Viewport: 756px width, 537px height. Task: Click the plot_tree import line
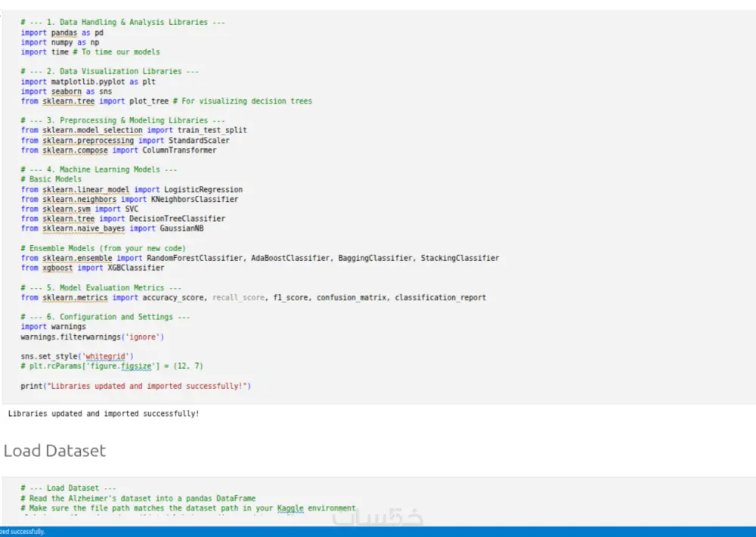point(166,101)
